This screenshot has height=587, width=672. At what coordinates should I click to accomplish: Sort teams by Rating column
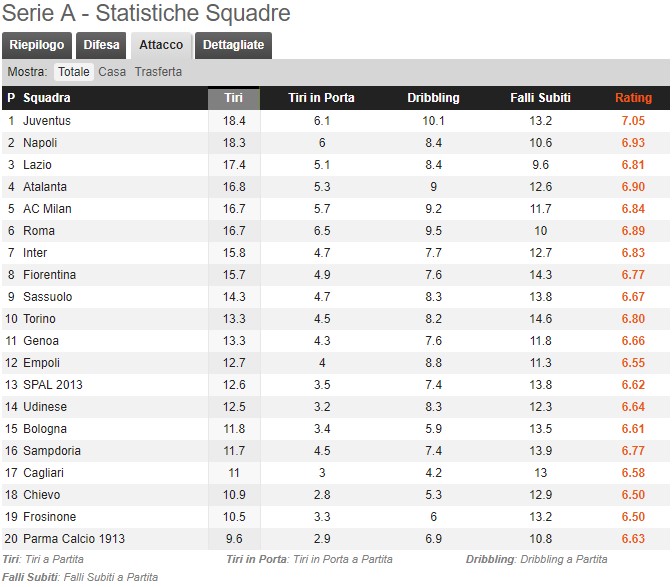[x=633, y=98]
